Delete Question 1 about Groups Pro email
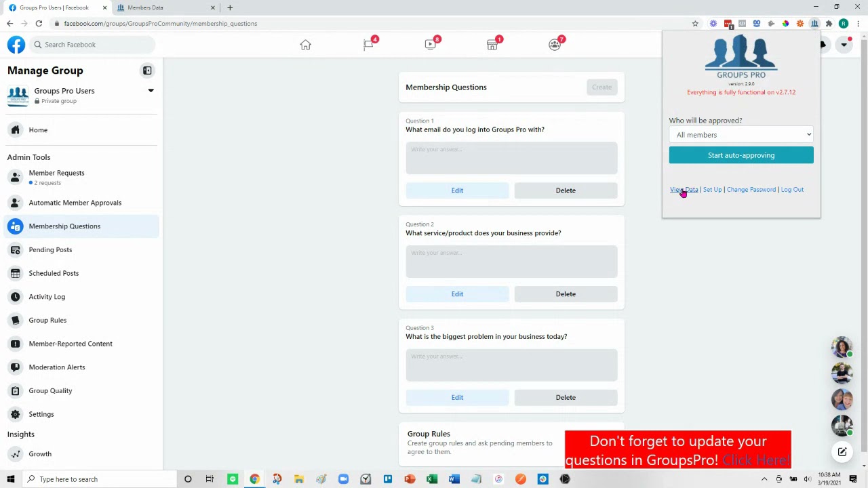 pos(566,190)
